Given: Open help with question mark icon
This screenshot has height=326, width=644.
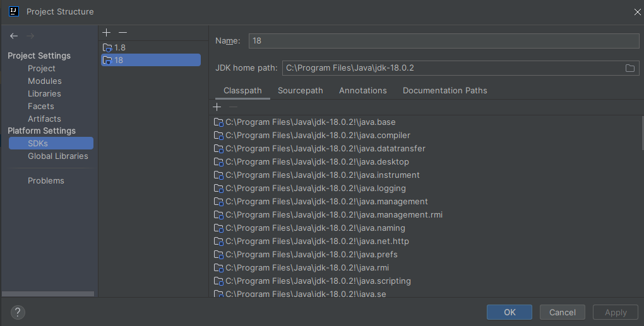Looking at the screenshot, I should point(18,313).
